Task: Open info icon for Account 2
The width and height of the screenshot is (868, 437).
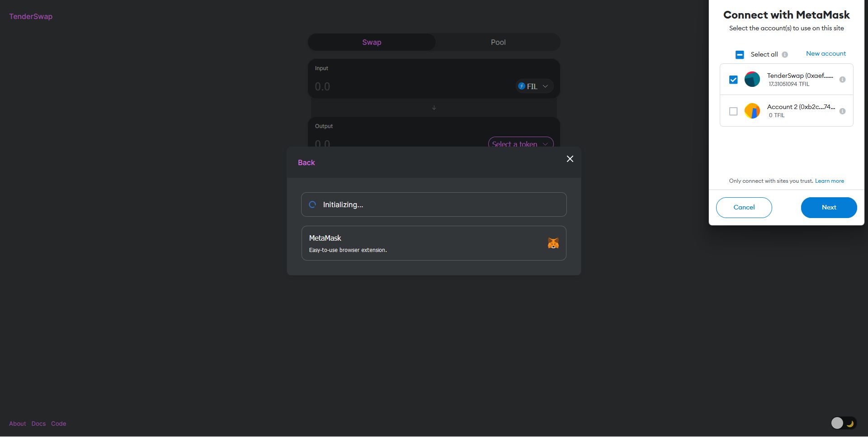Action: (x=842, y=111)
